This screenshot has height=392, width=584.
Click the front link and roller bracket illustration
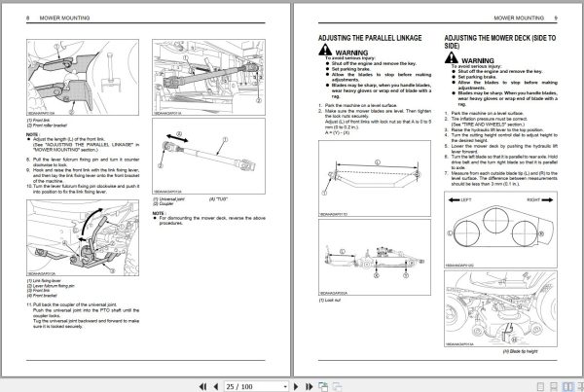pos(83,77)
